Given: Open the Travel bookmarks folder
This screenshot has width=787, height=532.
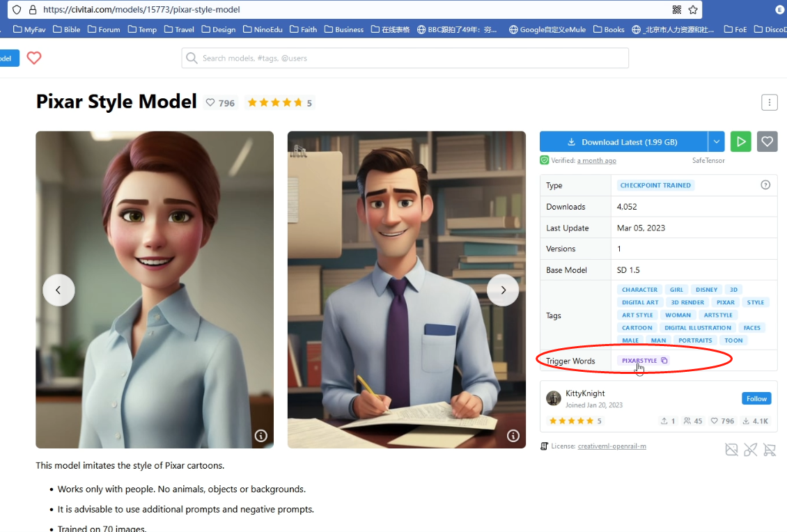Looking at the screenshot, I should pyautogui.click(x=179, y=29).
